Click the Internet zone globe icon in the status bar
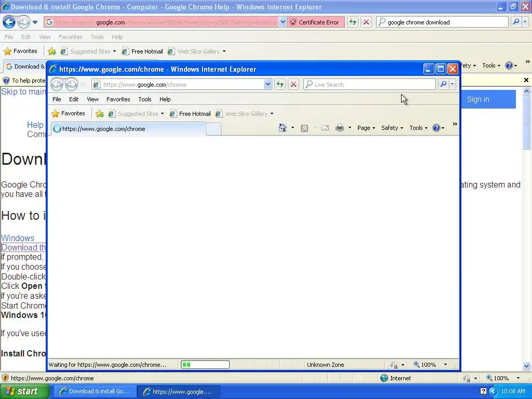Image resolution: width=532 pixels, height=399 pixels. (x=384, y=378)
